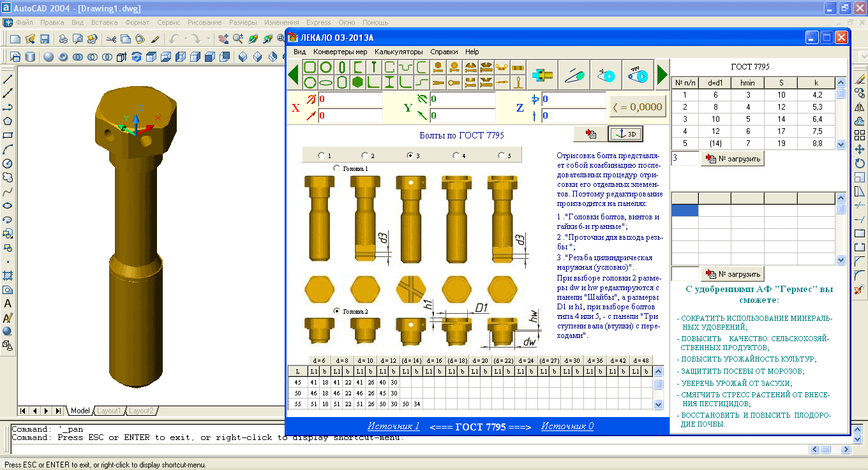The width and height of the screenshot is (868, 470).
Task: Select the Polygon tool in Draw toolbar
Action: [x=8, y=121]
